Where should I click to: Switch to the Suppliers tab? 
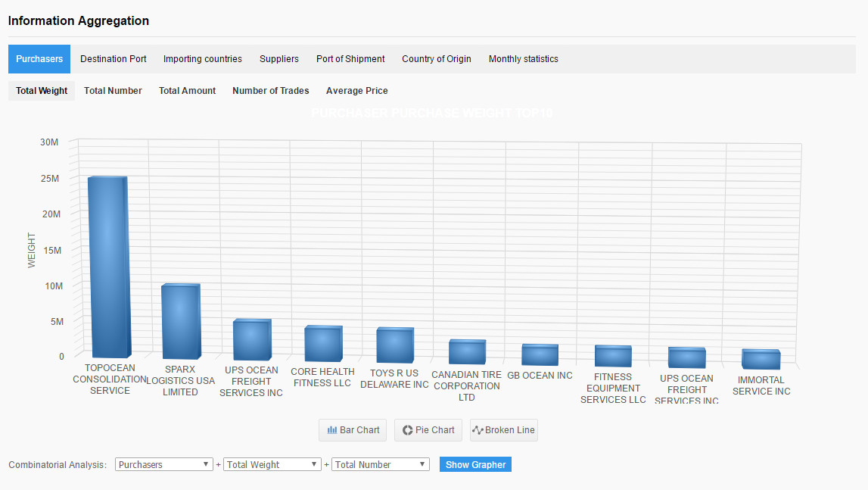click(279, 59)
